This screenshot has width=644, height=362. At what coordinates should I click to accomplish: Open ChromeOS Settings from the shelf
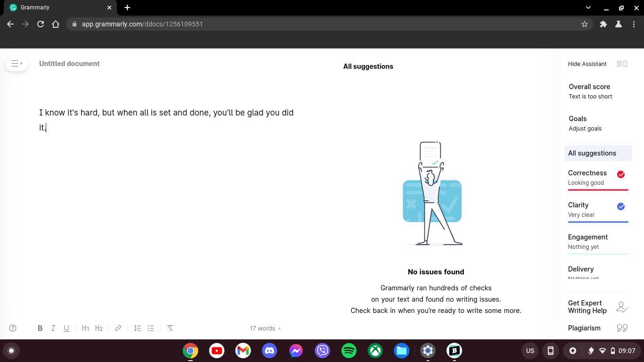(428, 351)
